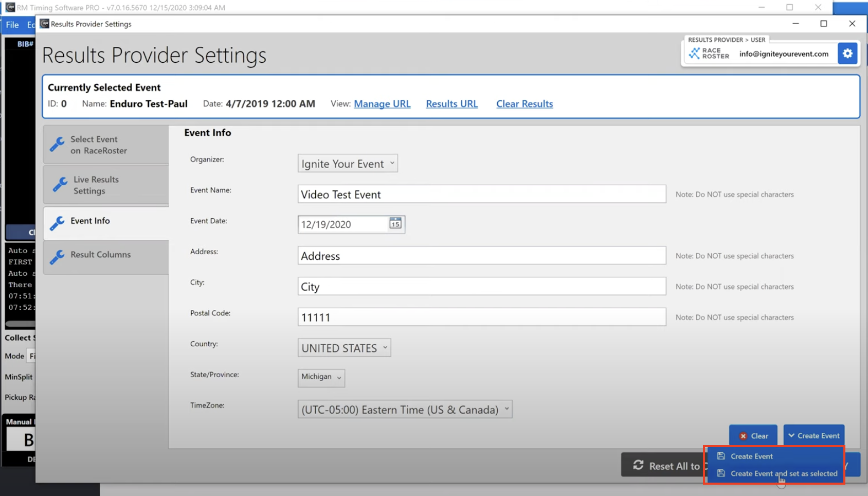Image resolution: width=868 pixels, height=496 pixels.
Task: Click save icon beside Create Event menu entry
Action: point(721,456)
